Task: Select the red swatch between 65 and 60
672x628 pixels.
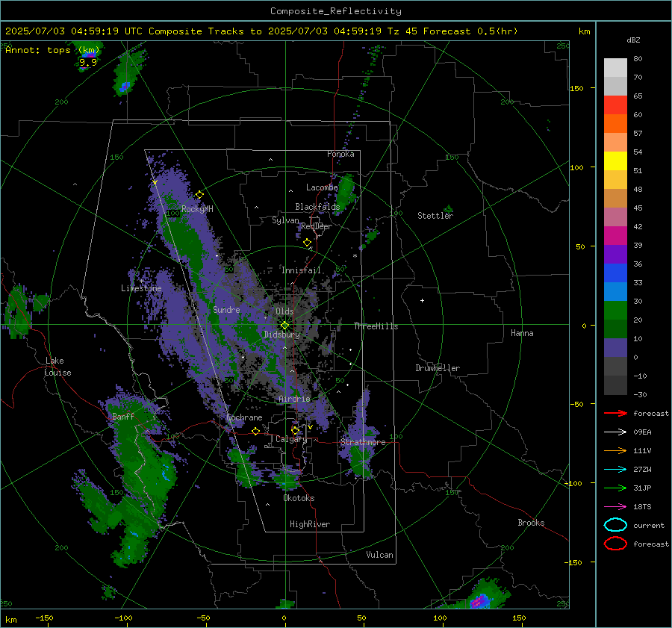Action: coord(615,105)
